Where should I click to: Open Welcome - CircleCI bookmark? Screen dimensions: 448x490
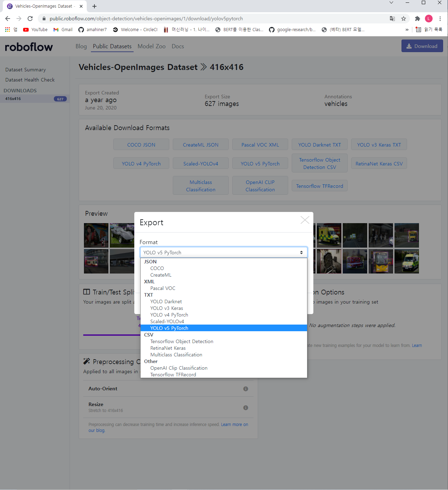[x=135, y=30]
